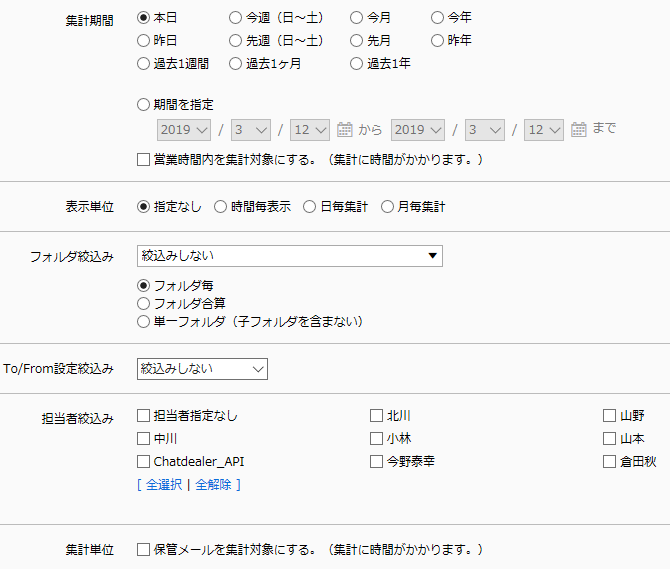670x569 pixels.
Task: Select the 昨日 radio button
Action: 143,41
